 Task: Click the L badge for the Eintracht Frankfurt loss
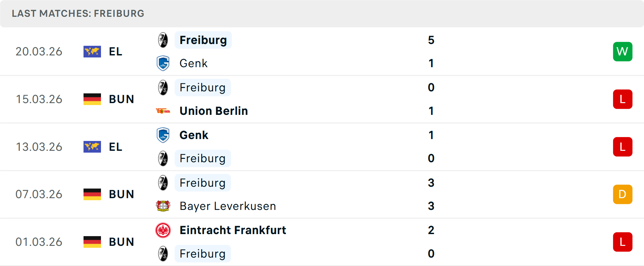pyautogui.click(x=623, y=242)
